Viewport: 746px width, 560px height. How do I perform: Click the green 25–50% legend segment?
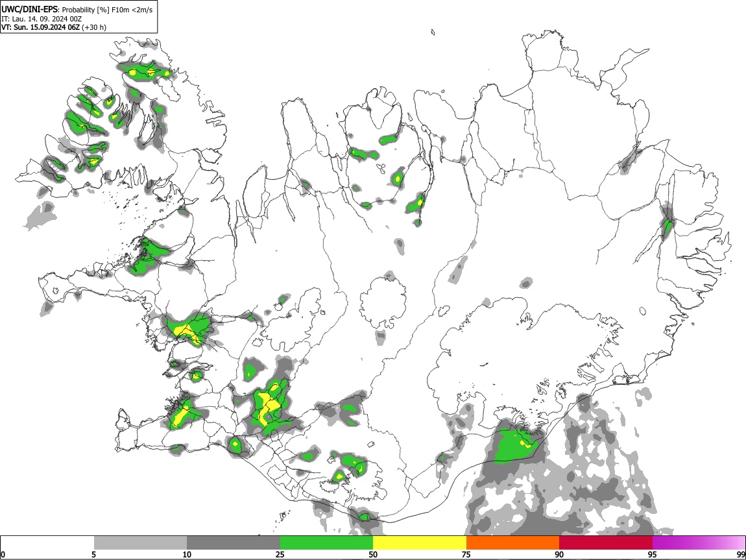(x=326, y=543)
